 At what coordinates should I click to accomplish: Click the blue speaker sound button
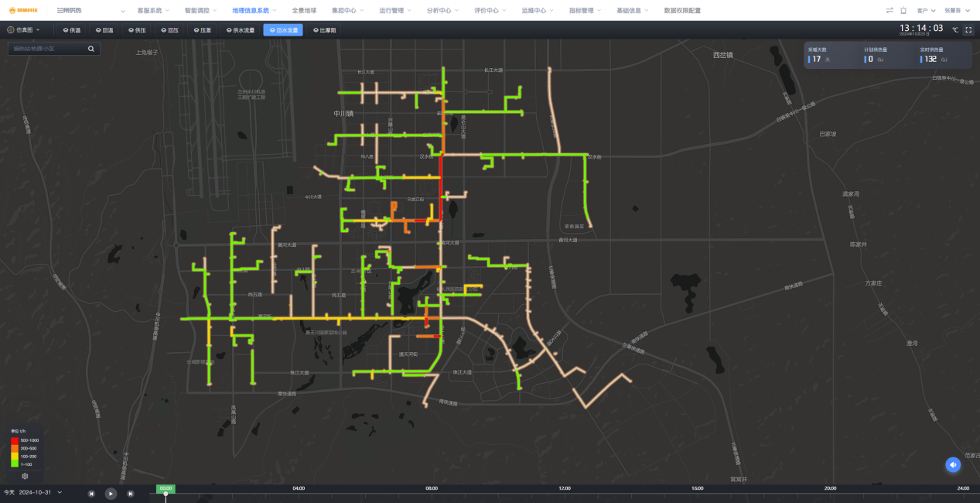[953, 464]
